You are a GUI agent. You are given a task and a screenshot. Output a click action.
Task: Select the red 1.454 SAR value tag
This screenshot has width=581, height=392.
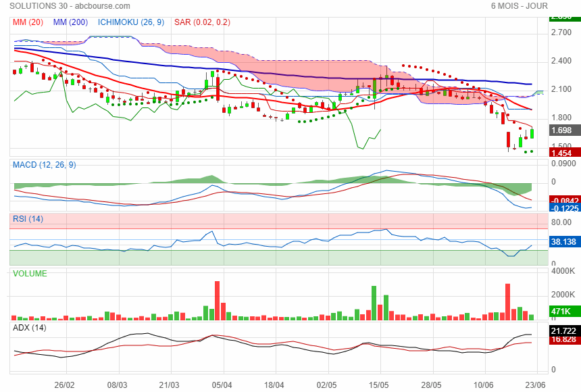[565, 153]
